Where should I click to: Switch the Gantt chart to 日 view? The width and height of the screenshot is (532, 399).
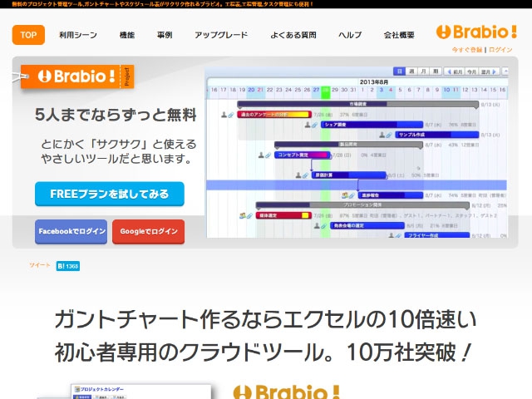tap(399, 71)
